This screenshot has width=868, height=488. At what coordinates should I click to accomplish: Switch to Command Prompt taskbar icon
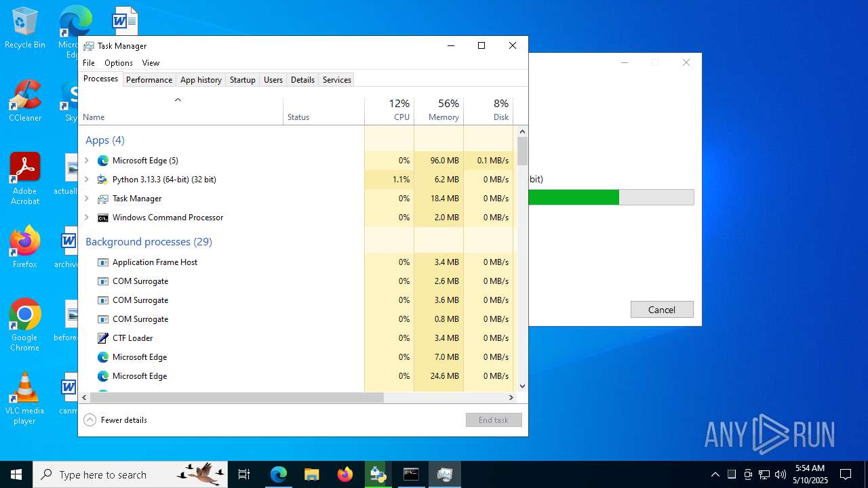[411, 474]
